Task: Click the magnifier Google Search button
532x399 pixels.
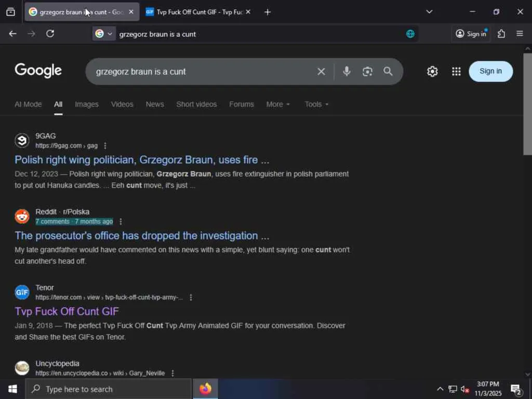Action: tap(388, 71)
